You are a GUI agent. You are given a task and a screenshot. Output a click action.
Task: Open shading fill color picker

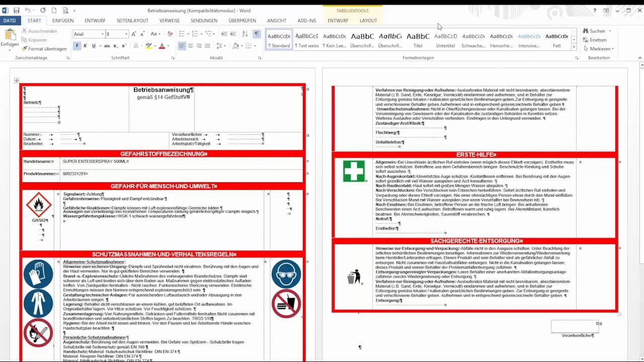pos(242,46)
